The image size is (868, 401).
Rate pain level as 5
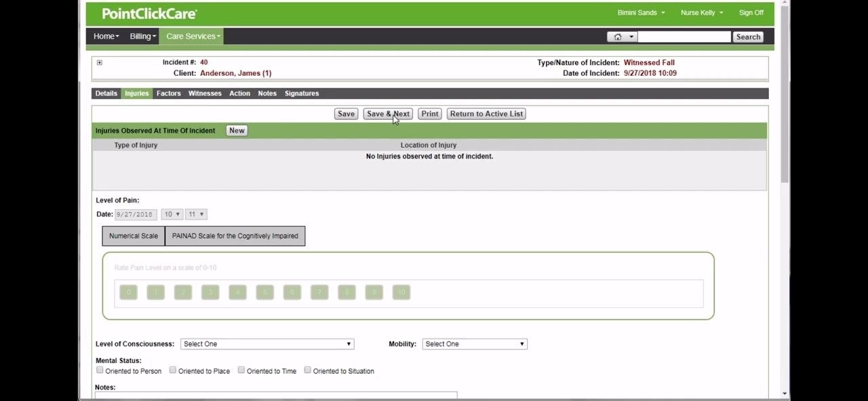[264, 292]
